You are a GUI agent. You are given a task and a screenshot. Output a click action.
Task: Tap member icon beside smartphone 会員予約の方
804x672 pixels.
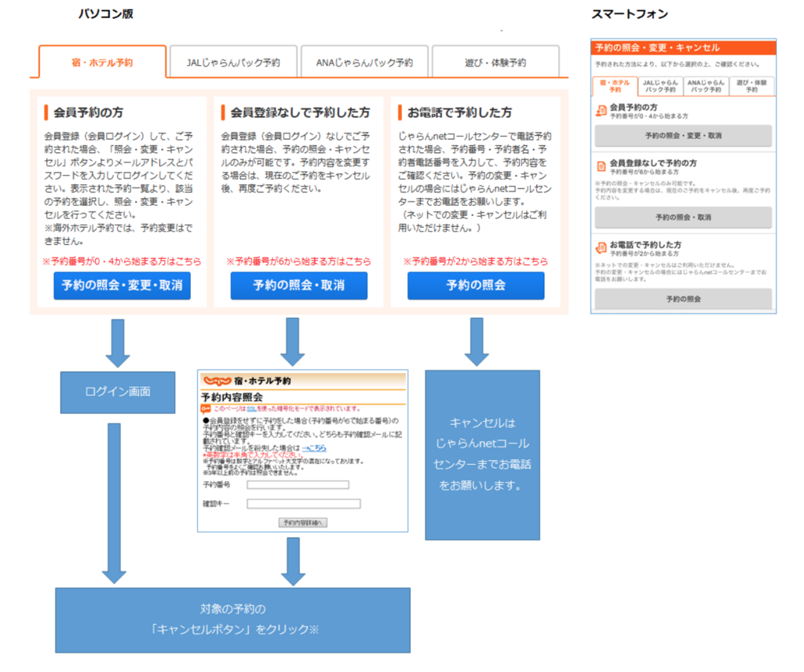pyautogui.click(x=601, y=111)
